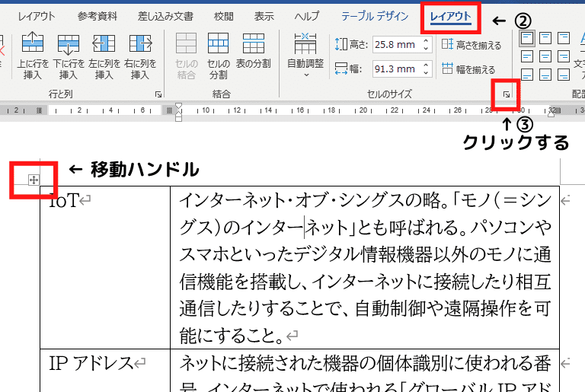Click the table move handle

click(x=34, y=180)
